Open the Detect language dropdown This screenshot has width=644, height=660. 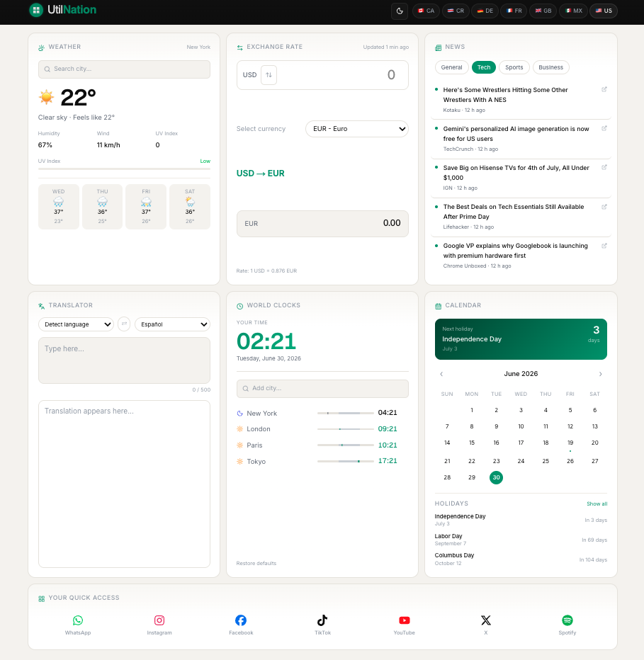pyautogui.click(x=76, y=324)
